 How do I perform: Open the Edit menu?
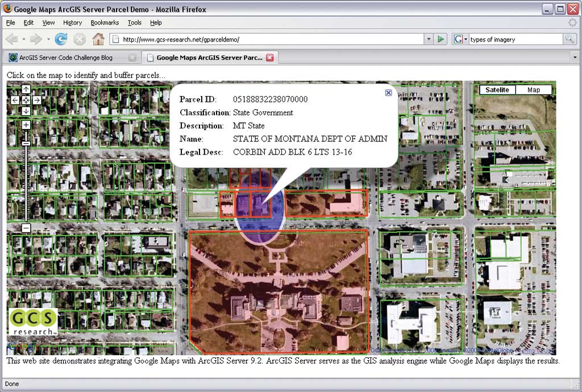(28, 23)
